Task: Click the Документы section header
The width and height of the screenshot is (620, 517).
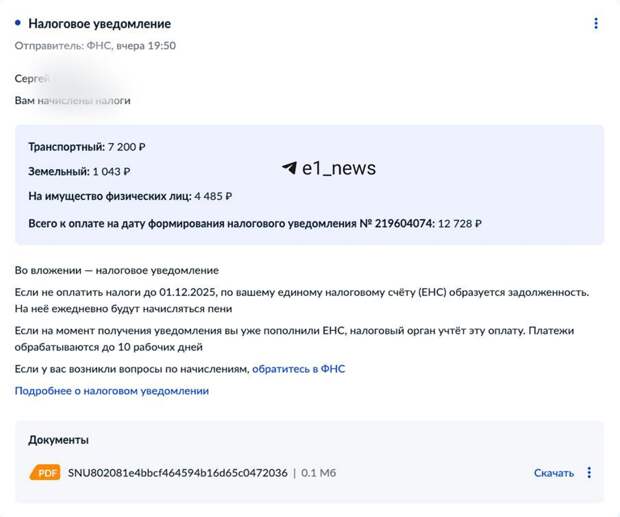Action: pyautogui.click(x=59, y=440)
